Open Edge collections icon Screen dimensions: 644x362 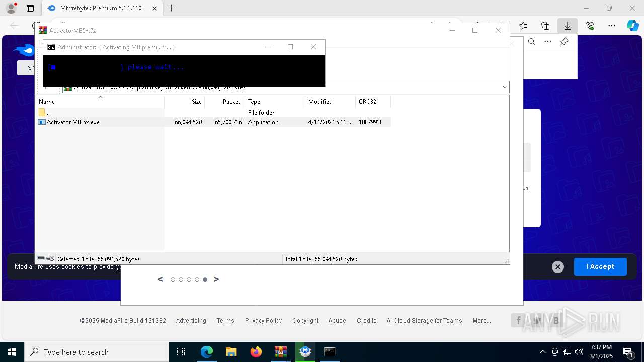[545, 26]
